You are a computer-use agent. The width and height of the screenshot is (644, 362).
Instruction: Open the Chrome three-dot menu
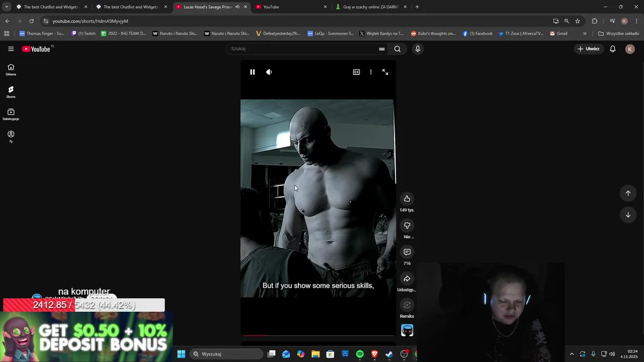[636, 21]
